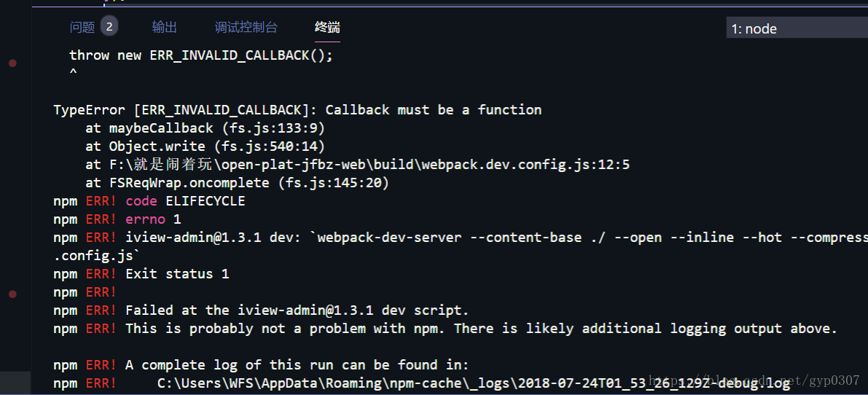
Task: Open the fs.js:133:9 maybeCallback stack link
Action: pos(270,128)
